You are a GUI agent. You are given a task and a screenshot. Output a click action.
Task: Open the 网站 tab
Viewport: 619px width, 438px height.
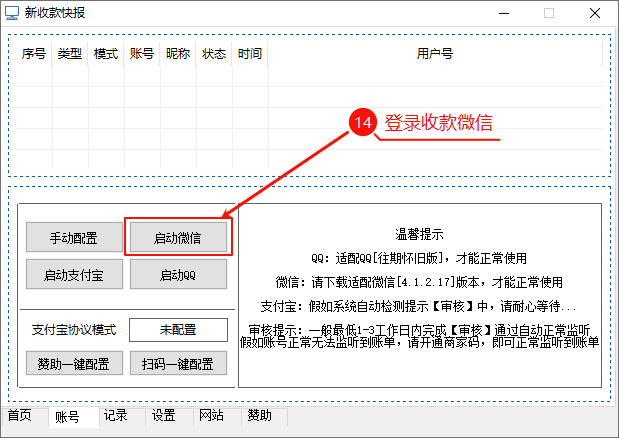coord(211,416)
